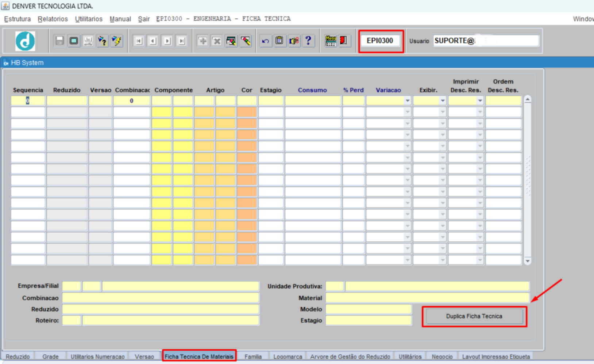This screenshot has height=364, width=594.
Task: Click the Save diskette toolbar icon
Action: (x=59, y=41)
